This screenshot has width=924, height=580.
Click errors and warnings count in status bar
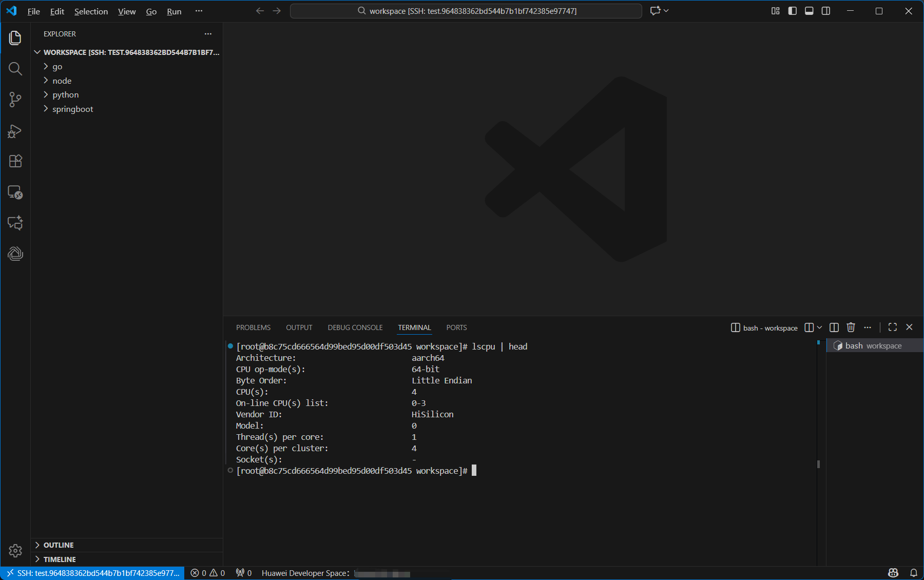pyautogui.click(x=207, y=573)
